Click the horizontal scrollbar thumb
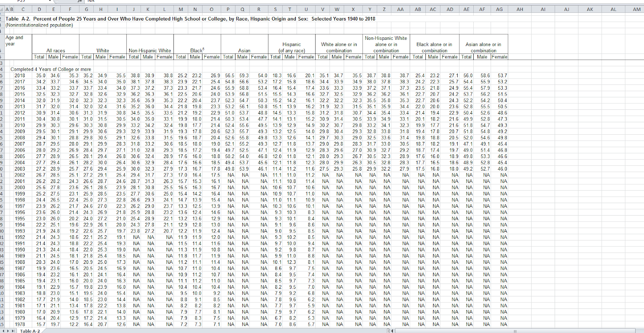The image size is (644, 333). click(x=515, y=331)
